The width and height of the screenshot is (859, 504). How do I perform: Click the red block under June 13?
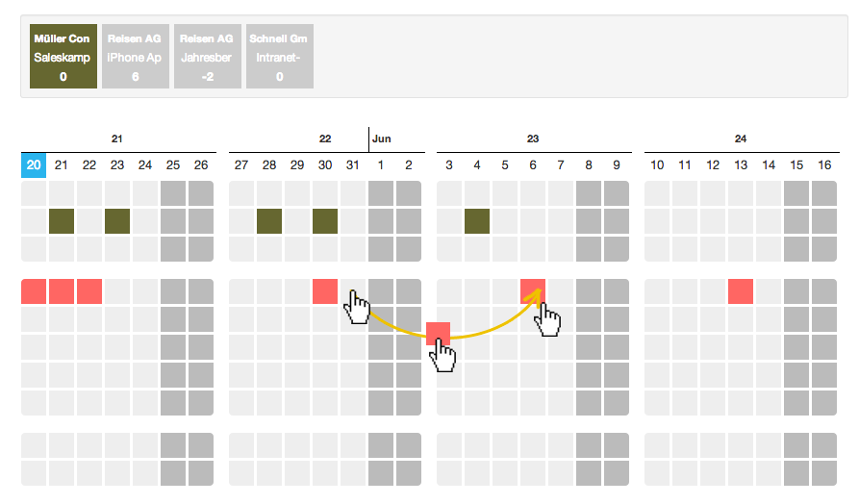pos(741,291)
